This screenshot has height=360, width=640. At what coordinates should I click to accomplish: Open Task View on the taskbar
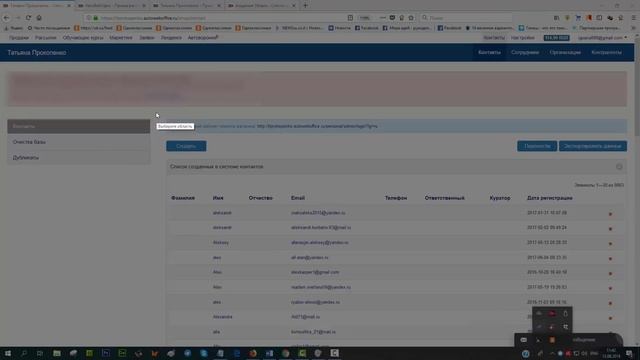[40, 353]
